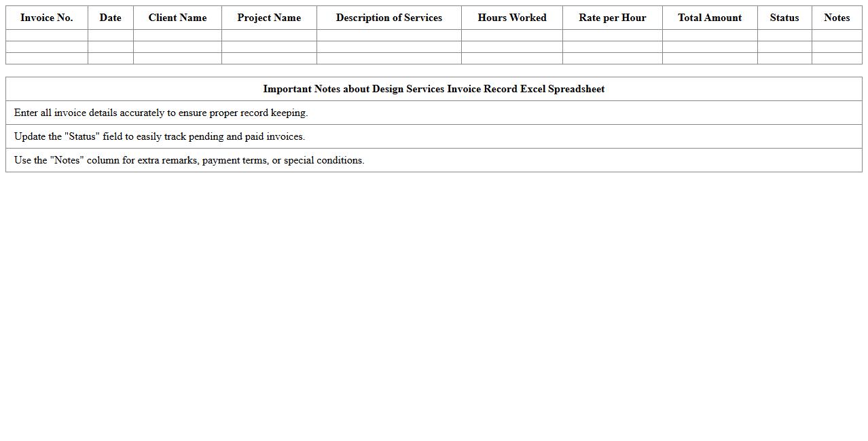This screenshot has height=441, width=868.
Task: Select the note about using the "Notes" column
Action: [x=189, y=160]
